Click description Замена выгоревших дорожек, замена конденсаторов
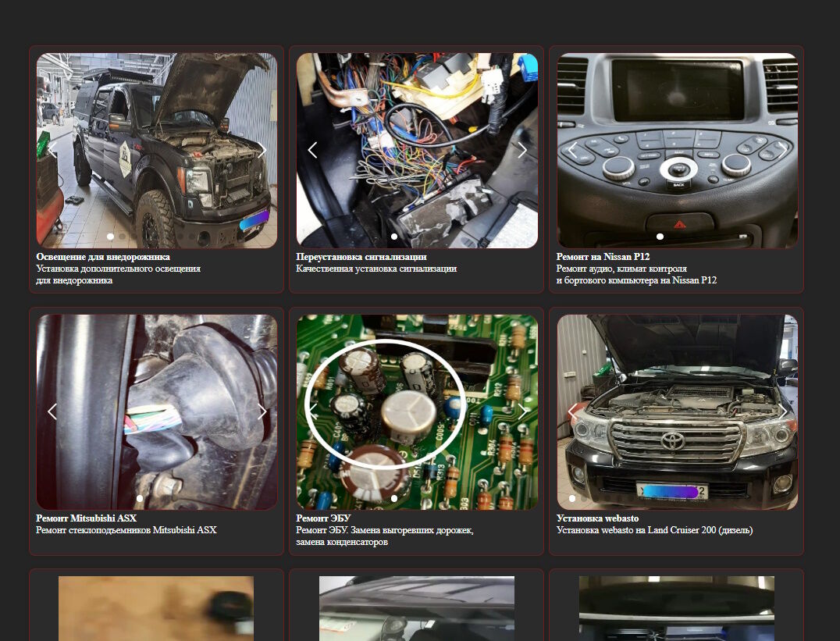Screen dimensions: 840x641 click(x=385, y=536)
